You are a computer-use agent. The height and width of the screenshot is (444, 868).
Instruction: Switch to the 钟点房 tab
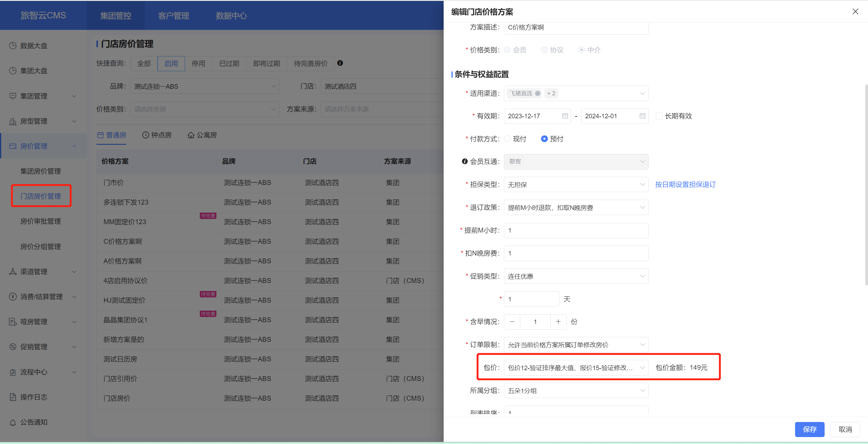click(x=157, y=135)
